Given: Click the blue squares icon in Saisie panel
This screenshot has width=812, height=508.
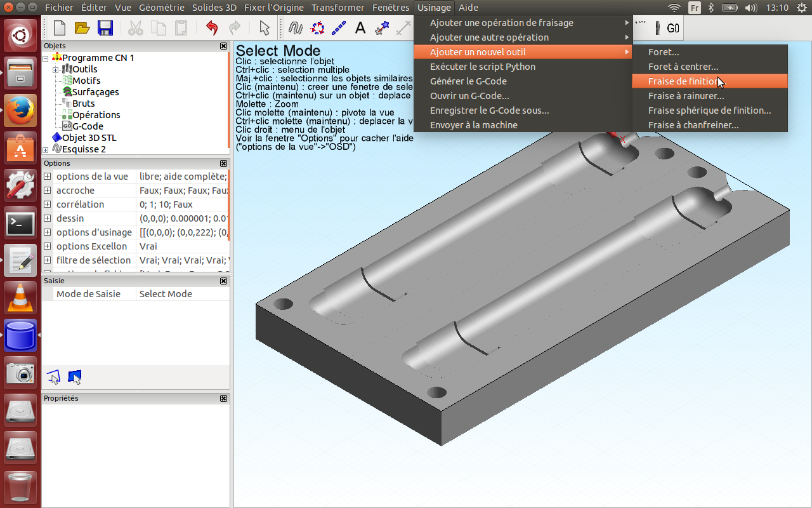Looking at the screenshot, I should [x=75, y=377].
